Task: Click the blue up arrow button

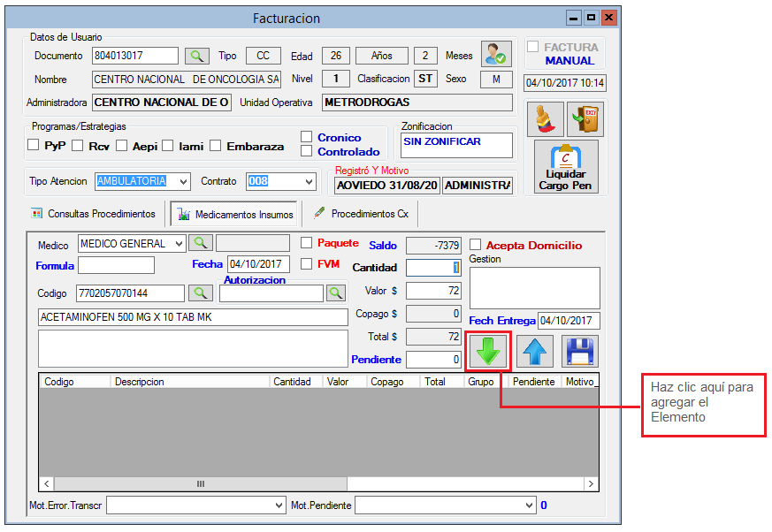Action: coord(535,351)
